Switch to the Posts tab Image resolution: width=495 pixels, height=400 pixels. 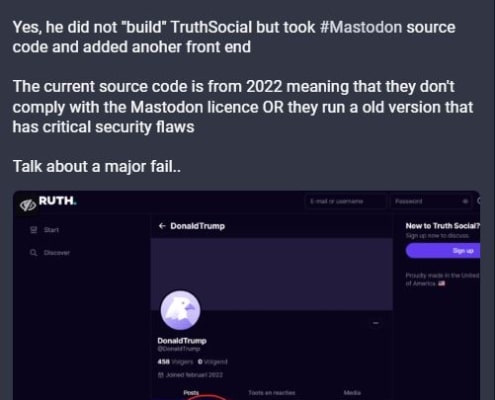coord(191,393)
